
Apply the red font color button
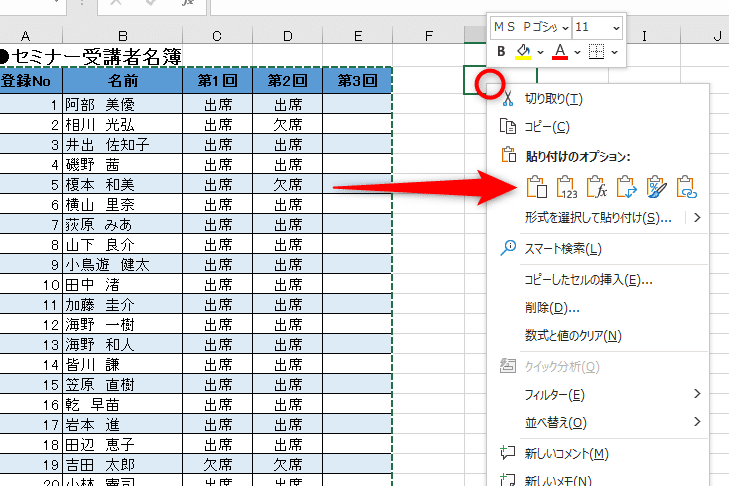tap(560, 51)
